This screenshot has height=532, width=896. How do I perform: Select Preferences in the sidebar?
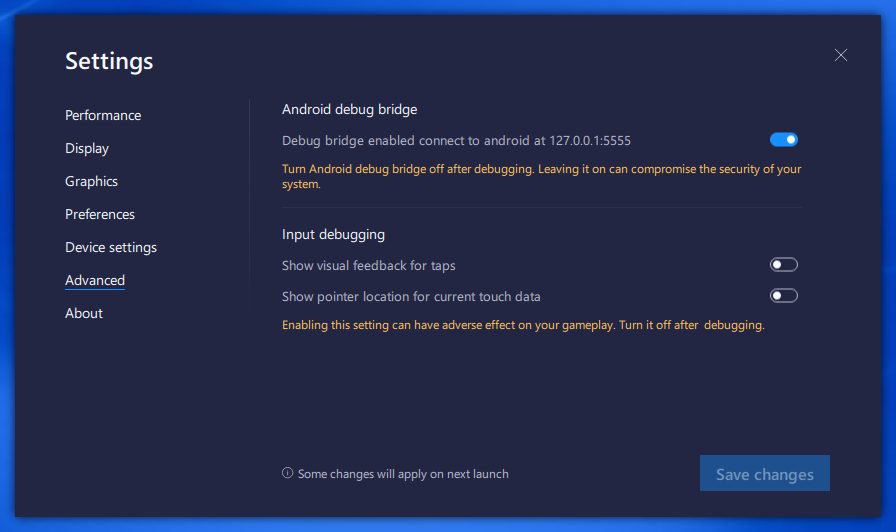tap(100, 214)
